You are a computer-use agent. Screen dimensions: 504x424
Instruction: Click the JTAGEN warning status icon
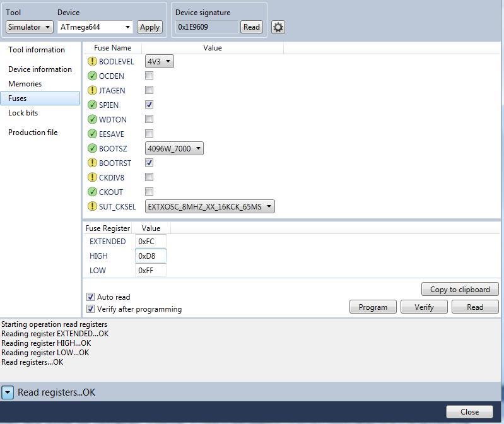93,91
